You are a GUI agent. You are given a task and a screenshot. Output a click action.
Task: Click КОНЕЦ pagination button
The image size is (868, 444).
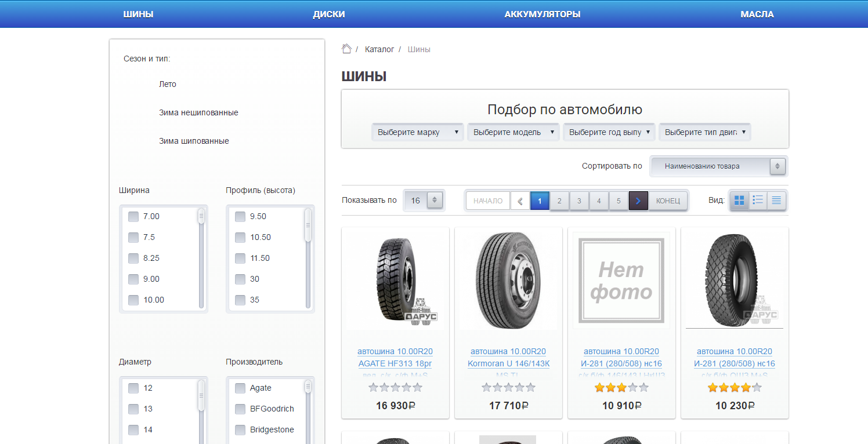(x=668, y=201)
